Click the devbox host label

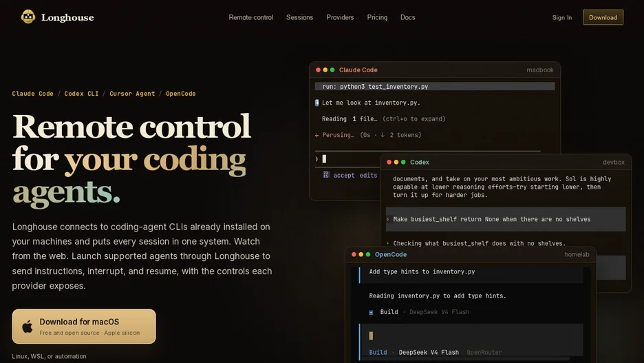point(614,162)
